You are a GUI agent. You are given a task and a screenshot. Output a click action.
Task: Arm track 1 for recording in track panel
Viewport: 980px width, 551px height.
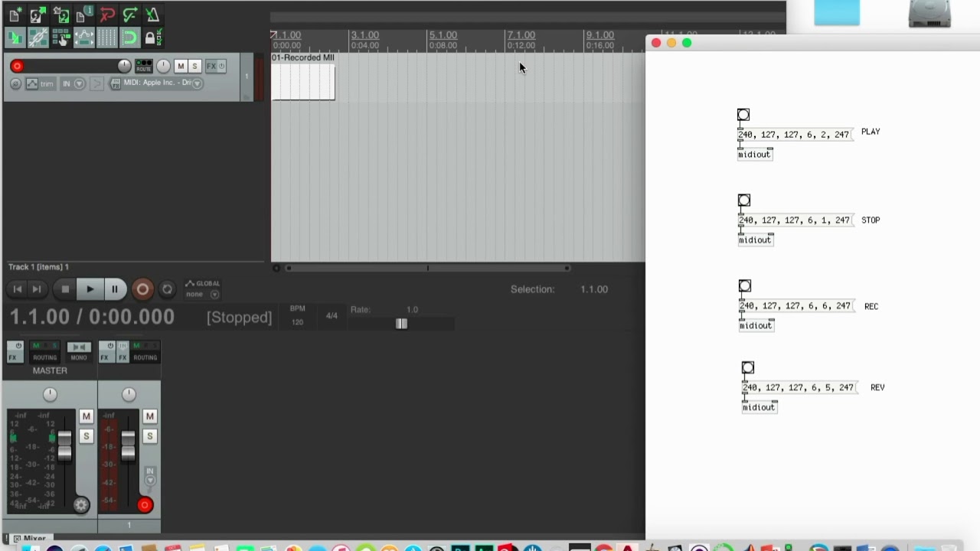(x=17, y=67)
